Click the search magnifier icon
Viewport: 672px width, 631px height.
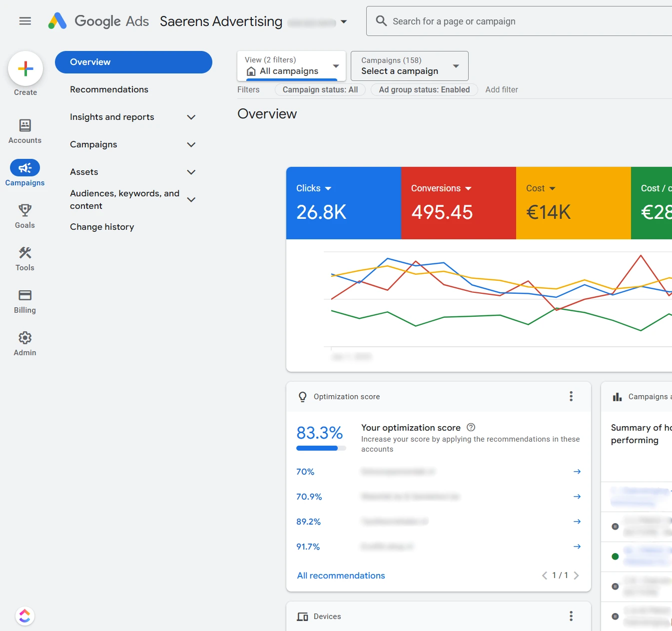[x=381, y=21]
